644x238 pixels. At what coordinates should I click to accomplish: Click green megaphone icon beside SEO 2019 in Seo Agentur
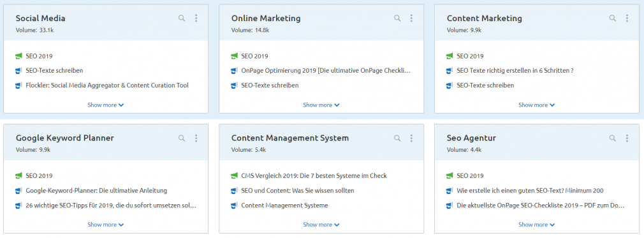[x=450, y=175]
